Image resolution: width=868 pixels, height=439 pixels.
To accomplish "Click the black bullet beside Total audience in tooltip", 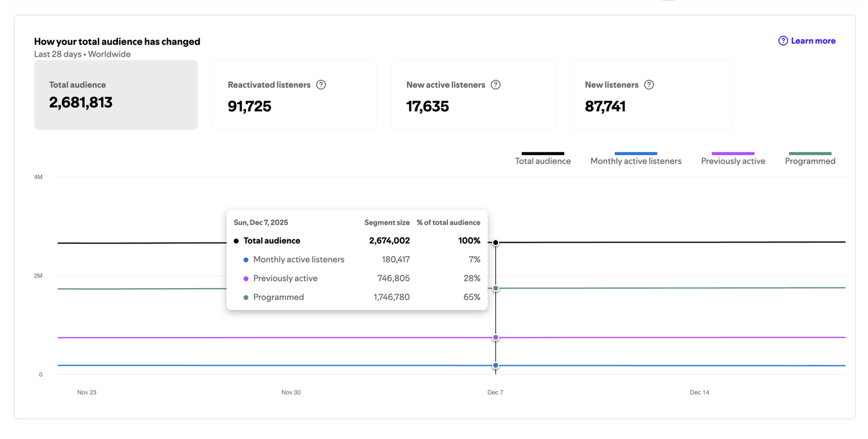I will pos(236,241).
